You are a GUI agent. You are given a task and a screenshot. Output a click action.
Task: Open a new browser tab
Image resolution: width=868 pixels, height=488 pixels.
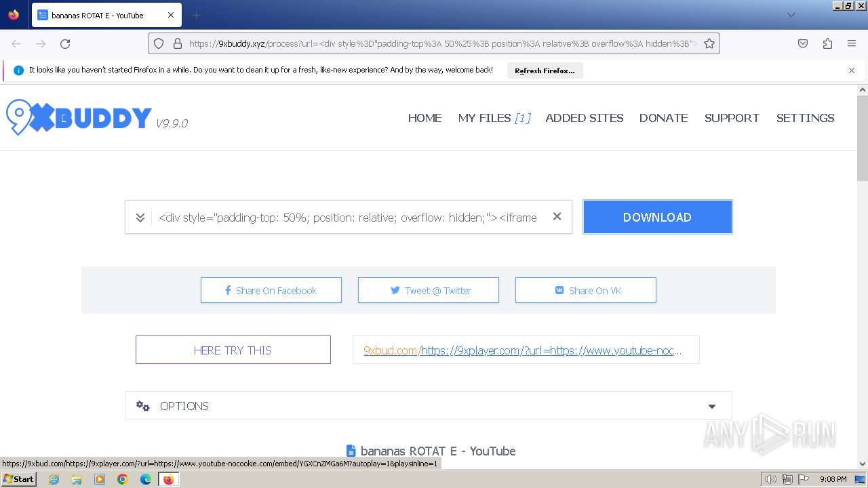[x=196, y=15]
